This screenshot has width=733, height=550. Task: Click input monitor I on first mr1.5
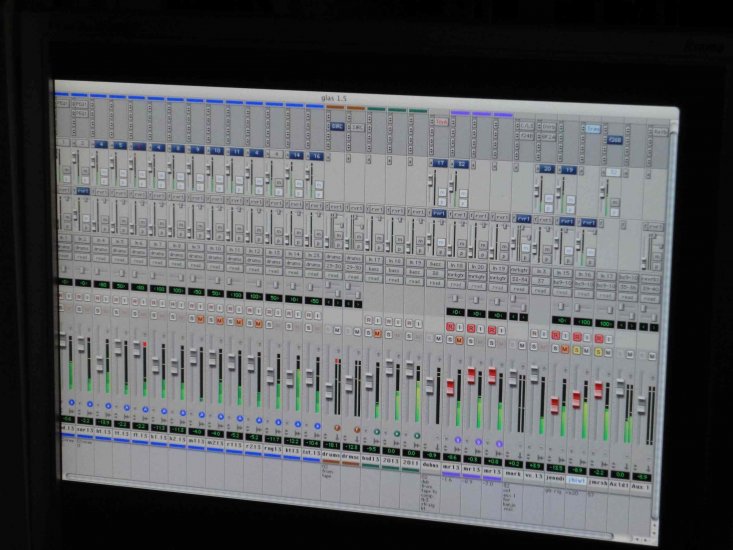pyautogui.click(x=460, y=328)
